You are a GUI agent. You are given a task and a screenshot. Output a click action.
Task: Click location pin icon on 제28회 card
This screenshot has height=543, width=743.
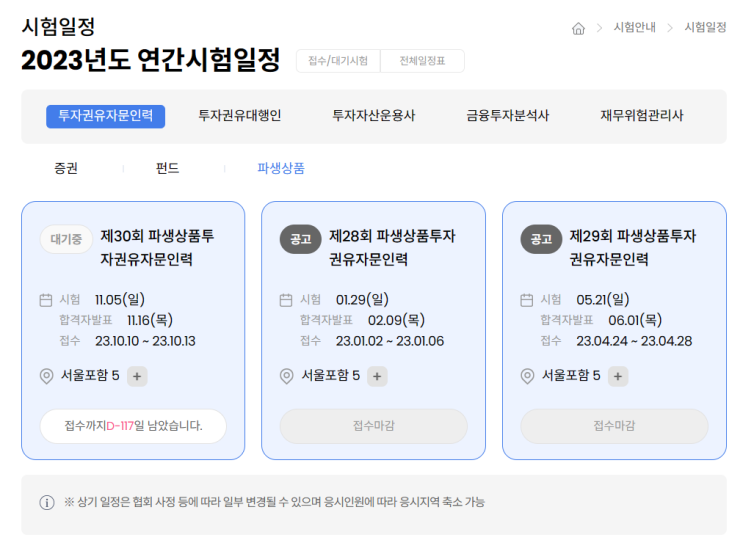tap(287, 376)
